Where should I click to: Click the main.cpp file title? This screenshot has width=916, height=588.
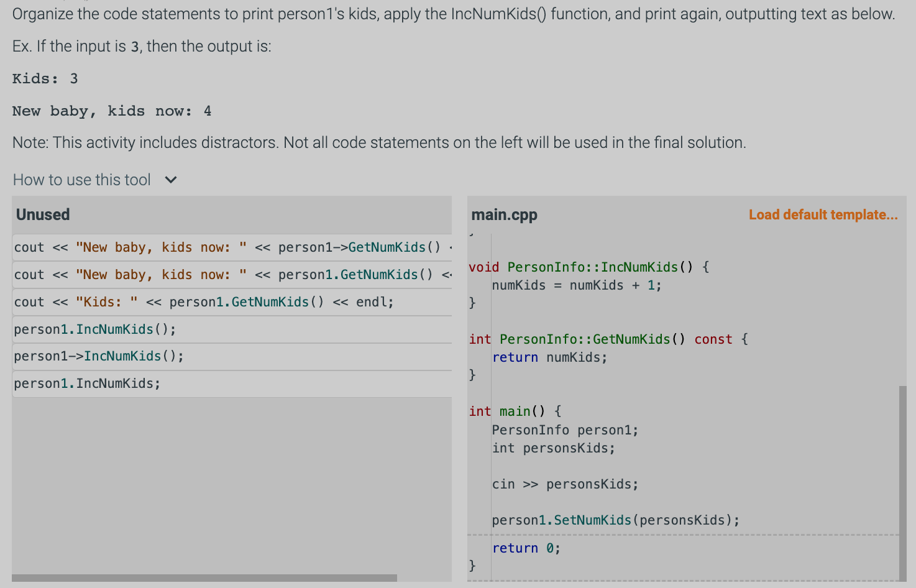[504, 214]
